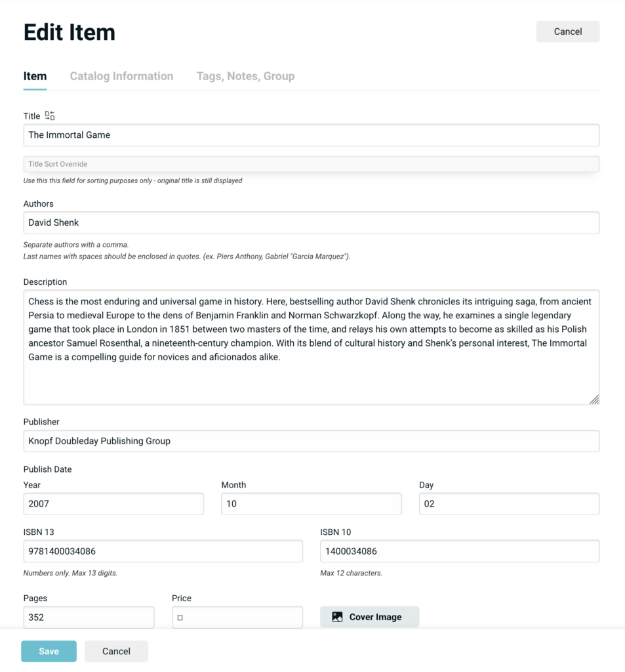This screenshot has width=625, height=672.
Task: Select the Item tab
Action: 35,76
